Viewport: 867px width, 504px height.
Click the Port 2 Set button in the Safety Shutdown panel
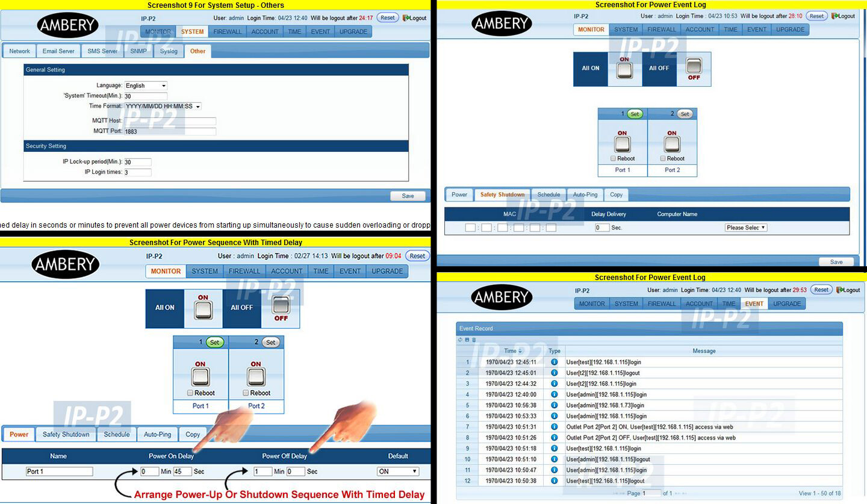click(x=685, y=114)
